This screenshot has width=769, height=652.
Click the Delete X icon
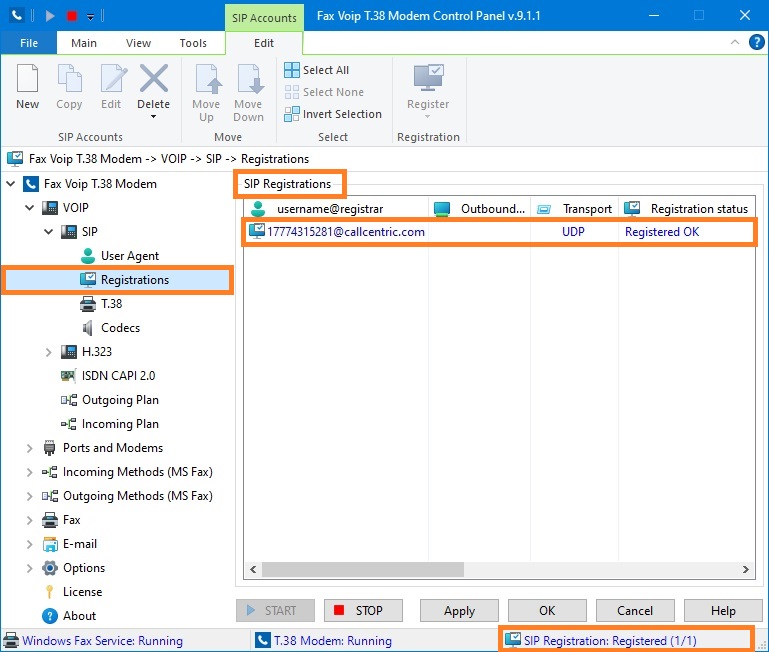pos(154,78)
